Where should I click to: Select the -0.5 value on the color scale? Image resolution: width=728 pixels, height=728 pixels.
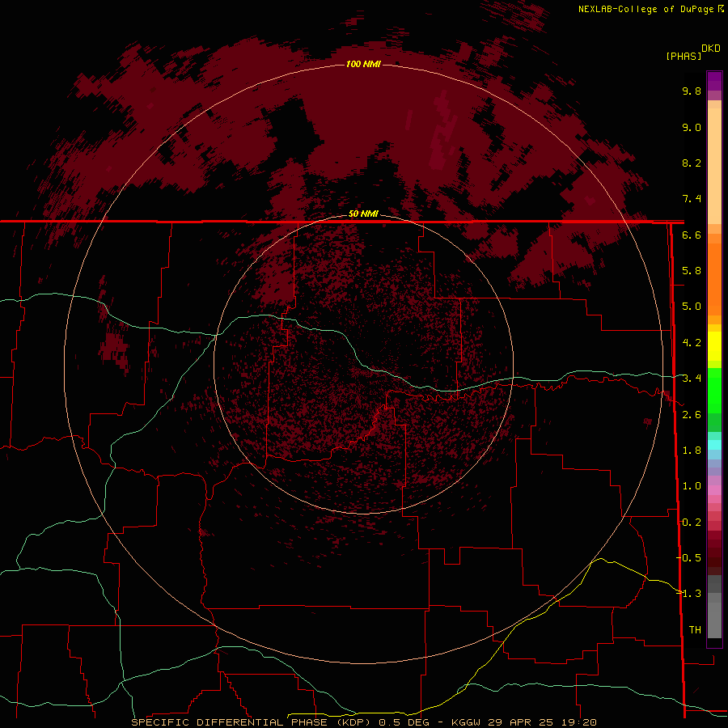688,558
